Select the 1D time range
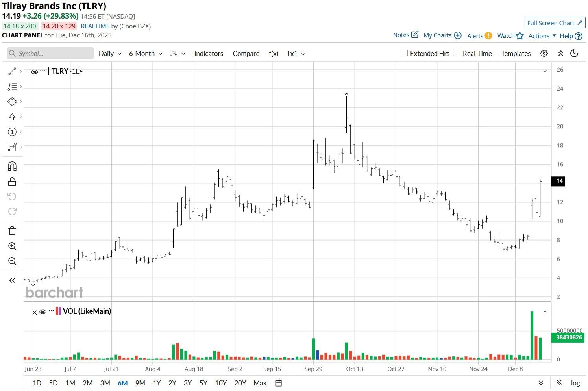This screenshot has height=391, width=588. (x=37, y=383)
